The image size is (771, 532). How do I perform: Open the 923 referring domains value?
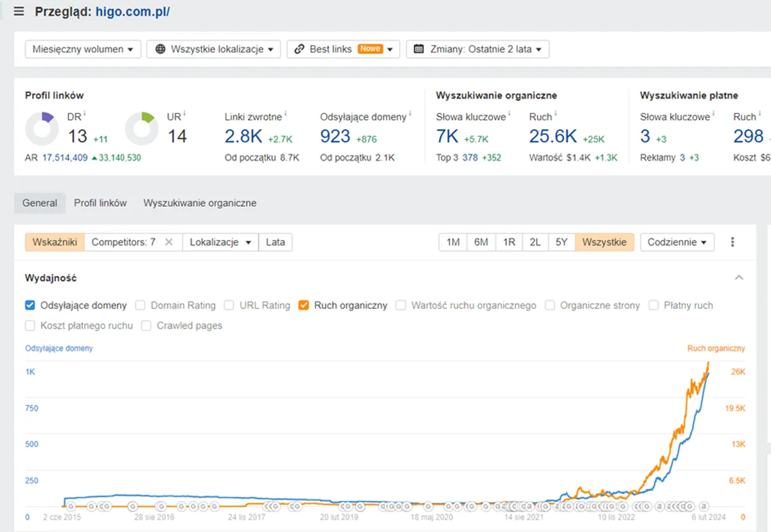[335, 136]
